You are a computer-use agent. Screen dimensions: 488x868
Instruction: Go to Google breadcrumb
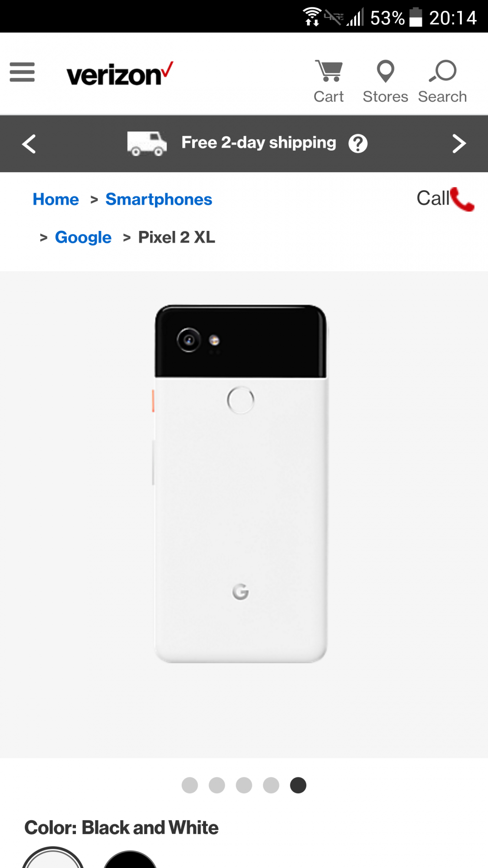[83, 237]
